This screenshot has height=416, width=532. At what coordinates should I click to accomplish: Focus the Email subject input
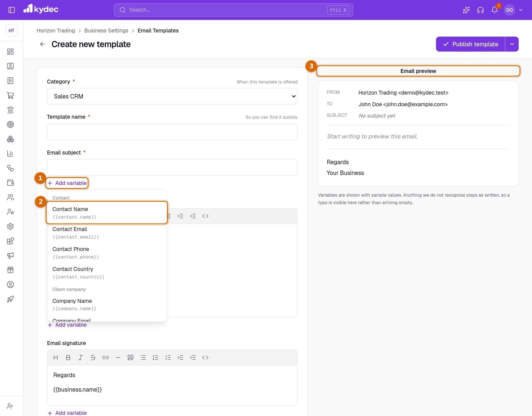pos(172,167)
